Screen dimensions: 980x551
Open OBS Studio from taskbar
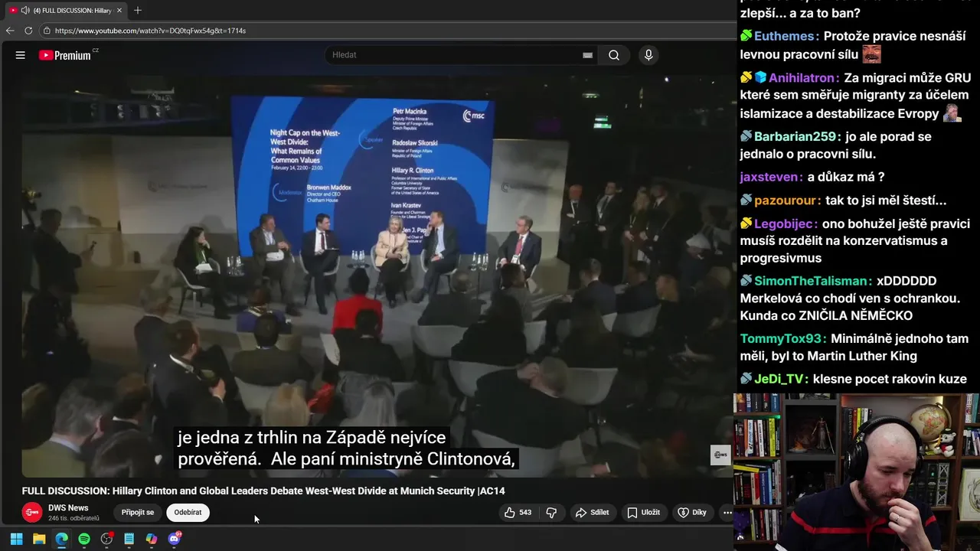point(106,539)
